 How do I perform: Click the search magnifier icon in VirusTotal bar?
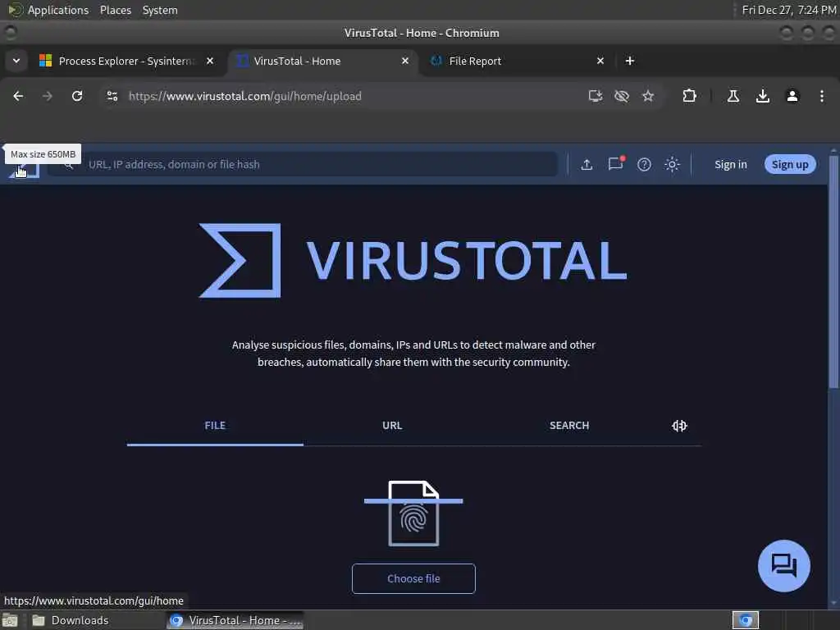69,165
